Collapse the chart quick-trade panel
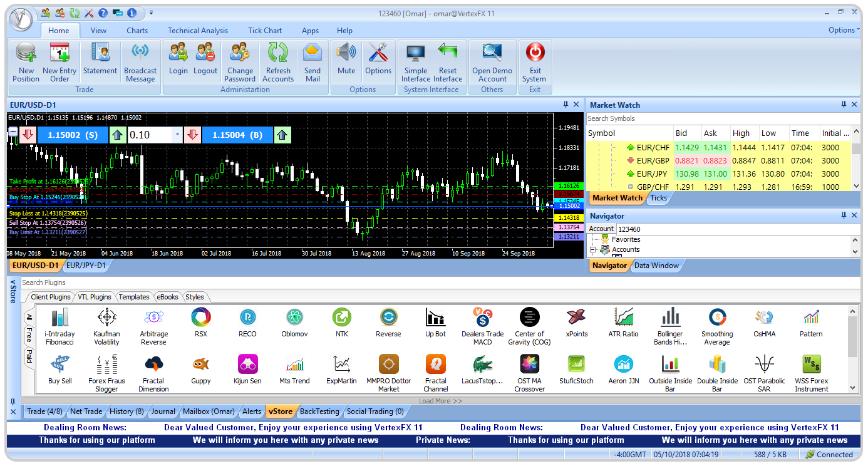 (13, 132)
